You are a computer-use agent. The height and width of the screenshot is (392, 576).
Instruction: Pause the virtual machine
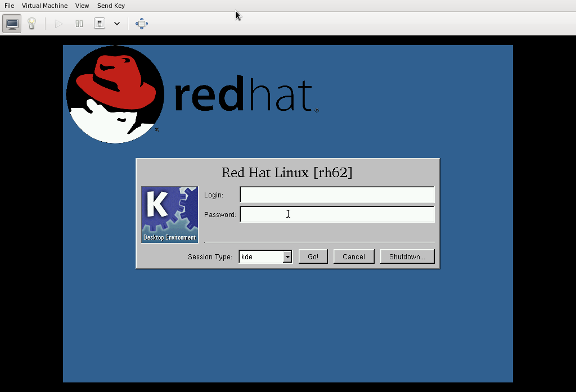[79, 24]
